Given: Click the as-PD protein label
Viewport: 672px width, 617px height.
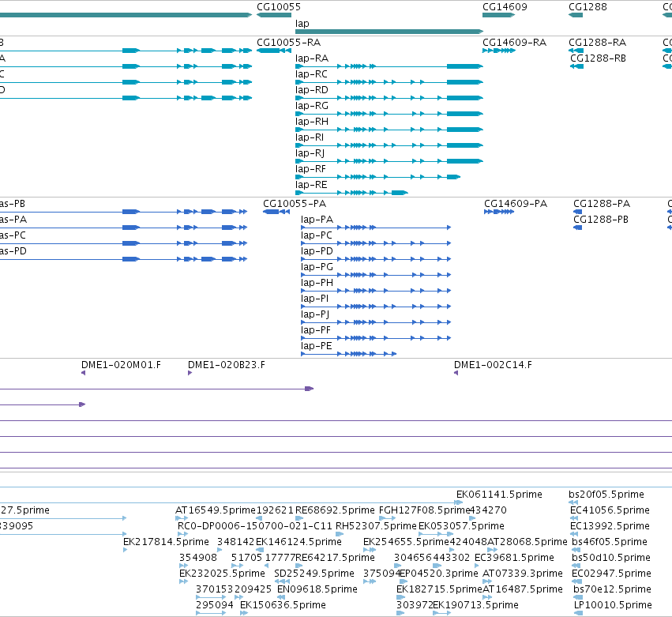Looking at the screenshot, I should (x=13, y=251).
